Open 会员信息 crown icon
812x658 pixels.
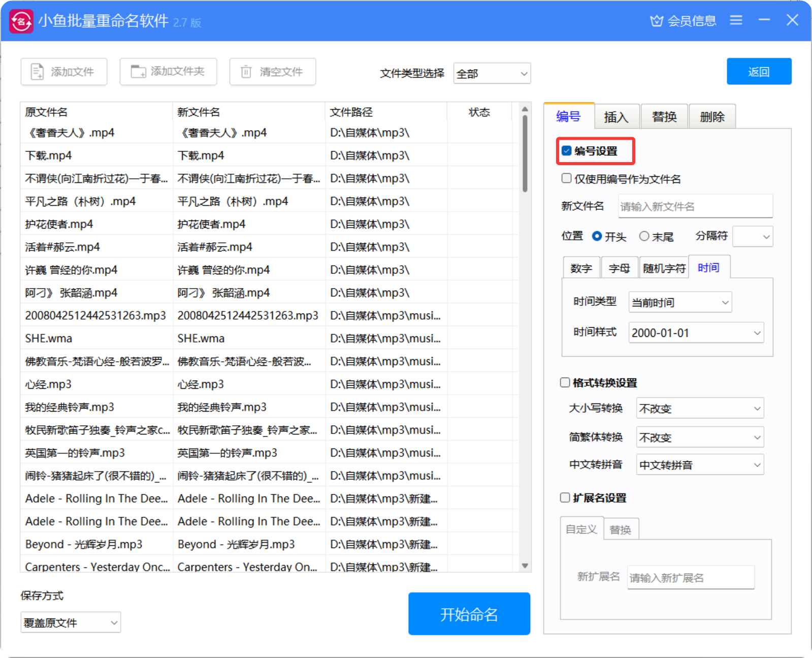pos(657,21)
